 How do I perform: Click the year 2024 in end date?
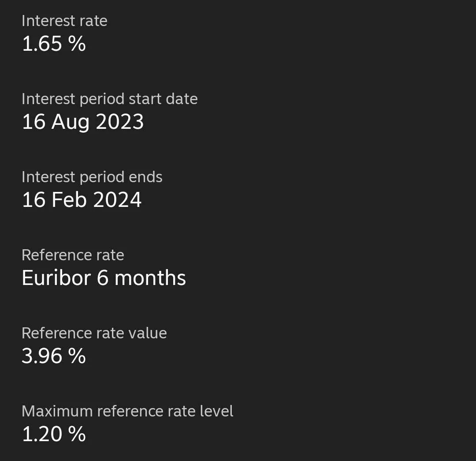tap(117, 200)
